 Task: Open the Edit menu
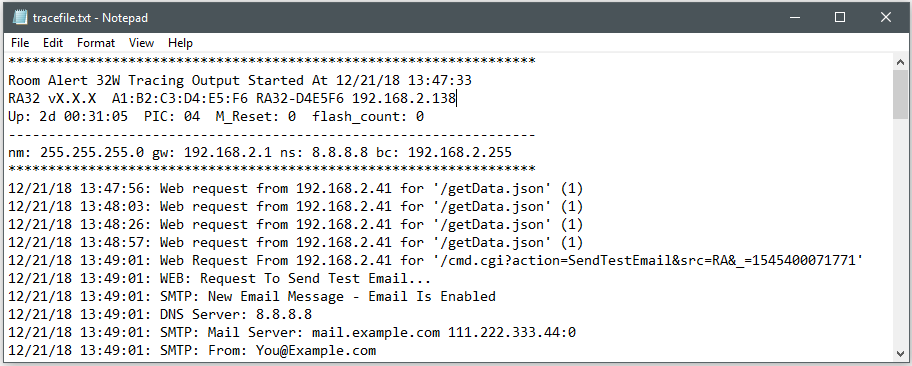53,43
